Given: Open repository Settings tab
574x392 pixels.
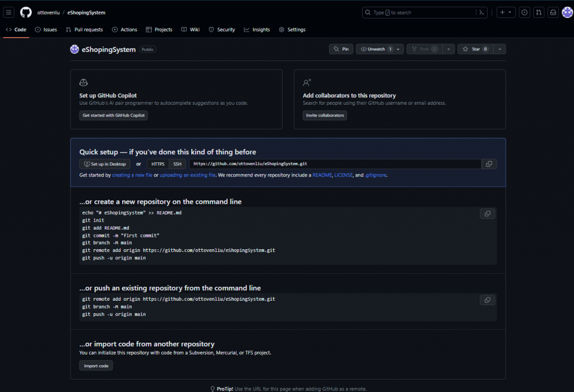Looking at the screenshot, I should click(292, 30).
